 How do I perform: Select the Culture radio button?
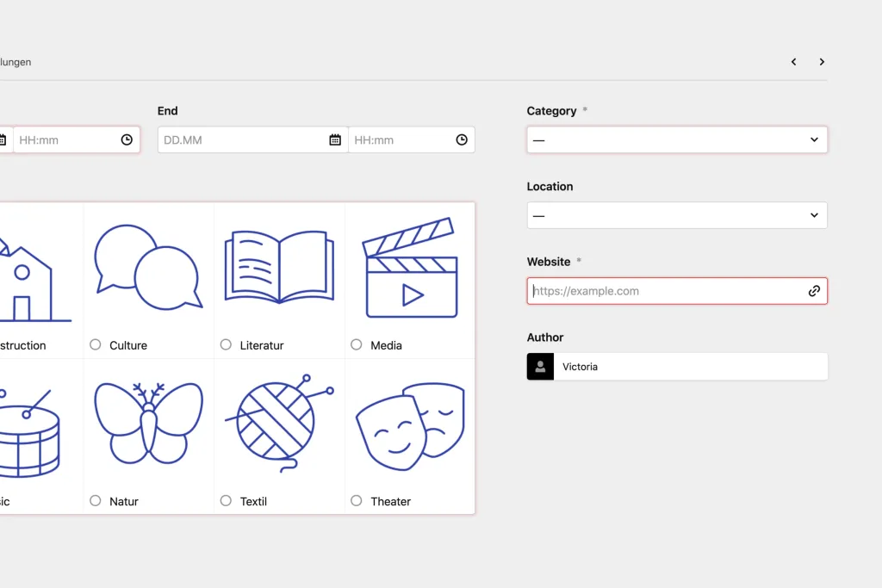tap(96, 344)
